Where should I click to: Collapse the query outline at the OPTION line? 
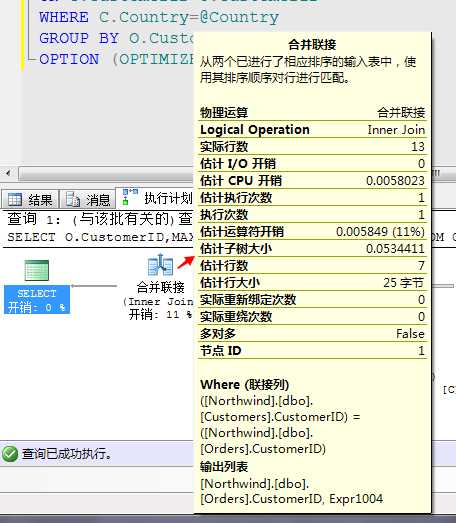[x=31, y=60]
